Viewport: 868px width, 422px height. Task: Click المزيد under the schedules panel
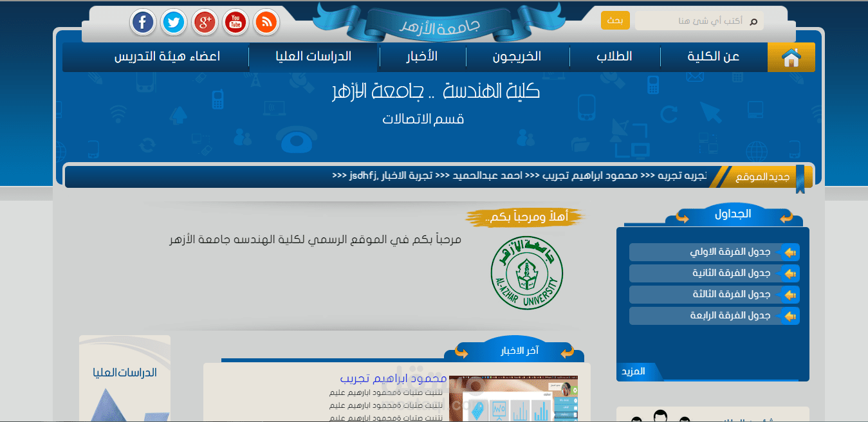[x=634, y=372]
